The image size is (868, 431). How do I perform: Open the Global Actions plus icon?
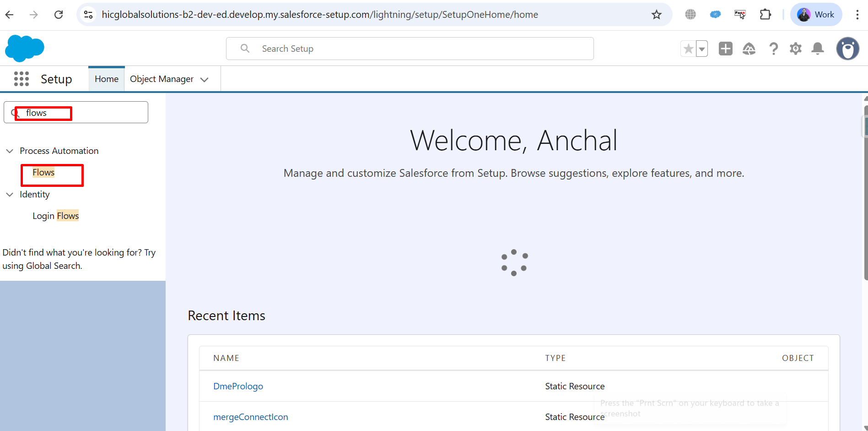point(725,49)
